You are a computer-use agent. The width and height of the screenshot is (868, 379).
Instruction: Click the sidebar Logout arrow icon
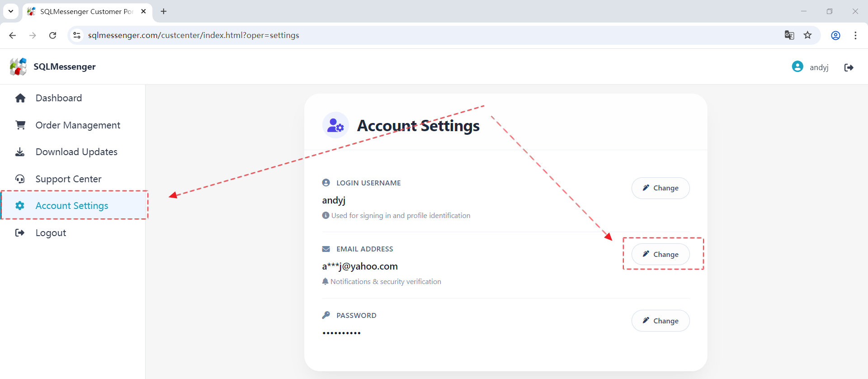pos(20,233)
